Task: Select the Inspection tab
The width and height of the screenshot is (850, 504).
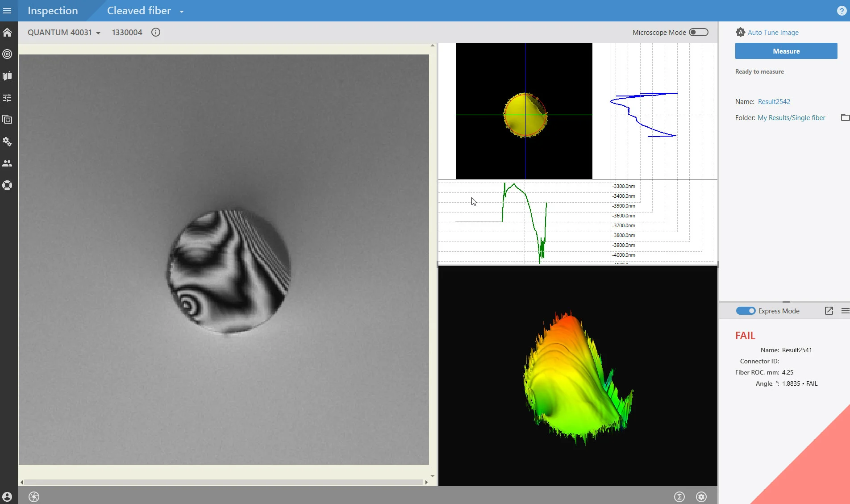Action: pos(53,11)
